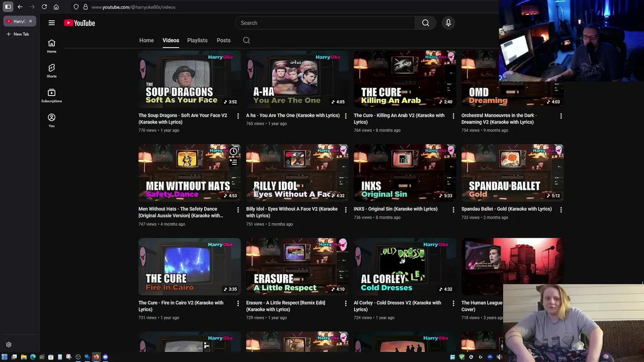The width and height of the screenshot is (644, 362).
Task: Open browser sidebar settings gear
Action: (x=9, y=345)
